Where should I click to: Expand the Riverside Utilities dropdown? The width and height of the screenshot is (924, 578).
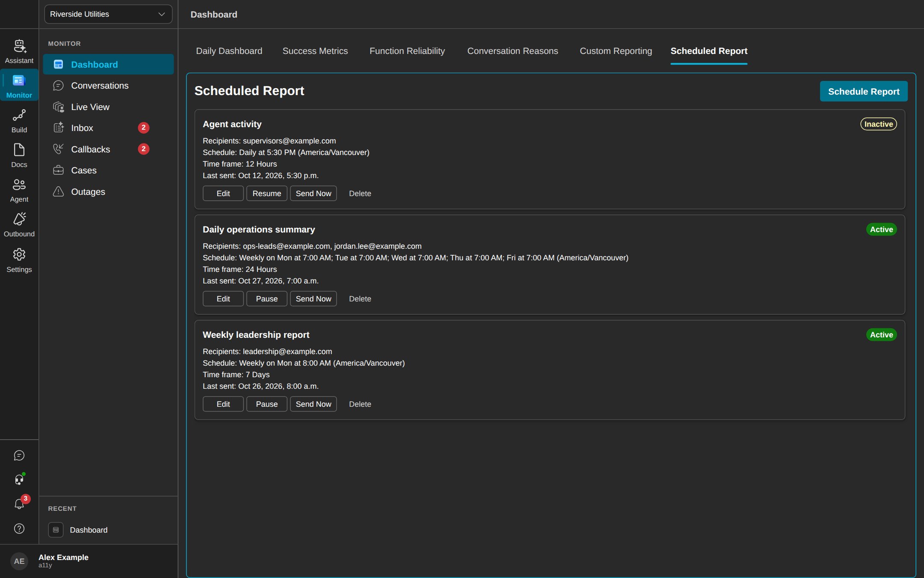click(108, 14)
